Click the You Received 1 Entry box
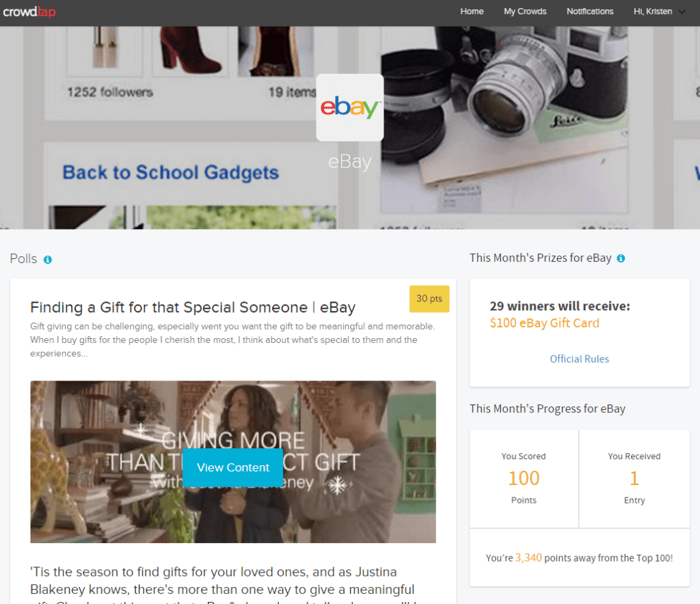The image size is (700, 604). pos(634,479)
